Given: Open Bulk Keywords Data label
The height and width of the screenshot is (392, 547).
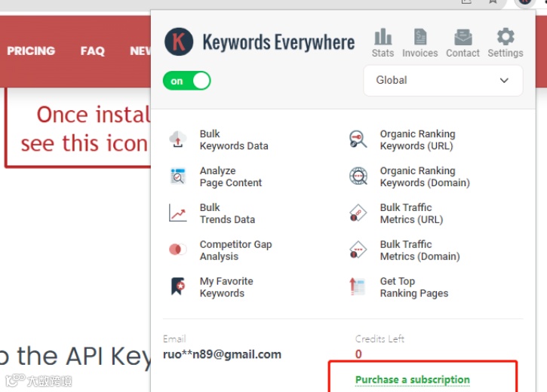Looking at the screenshot, I should point(234,139).
